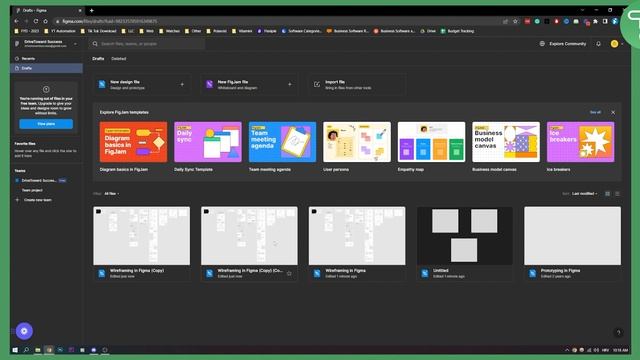Click the search magnifier icon

coord(95,44)
